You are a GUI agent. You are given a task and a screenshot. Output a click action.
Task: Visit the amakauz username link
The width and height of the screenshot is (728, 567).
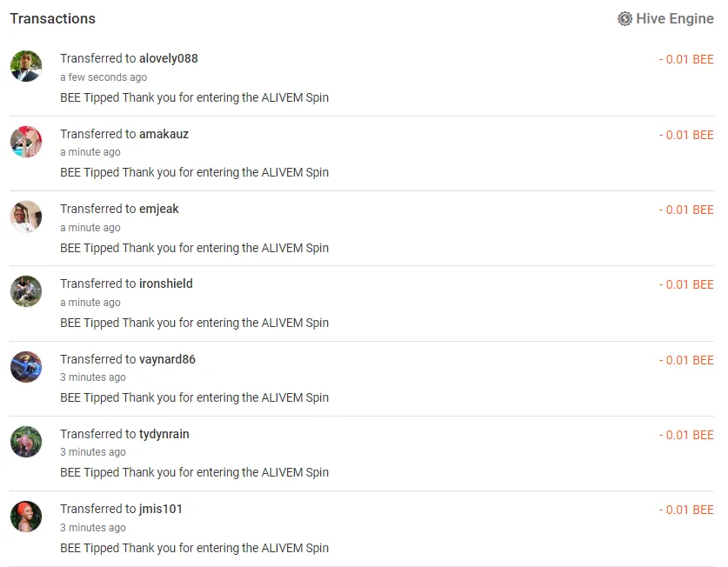[x=164, y=134]
